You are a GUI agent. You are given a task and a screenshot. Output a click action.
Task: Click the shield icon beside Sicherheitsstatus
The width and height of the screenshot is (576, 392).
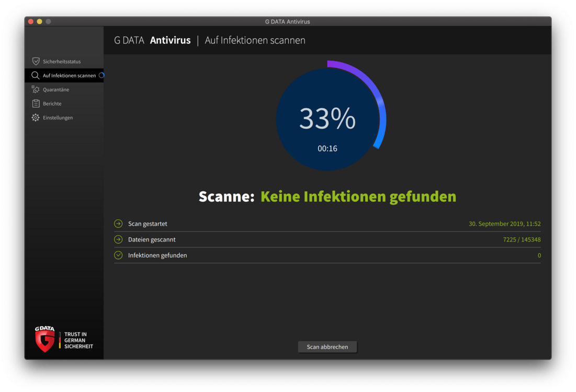36,61
